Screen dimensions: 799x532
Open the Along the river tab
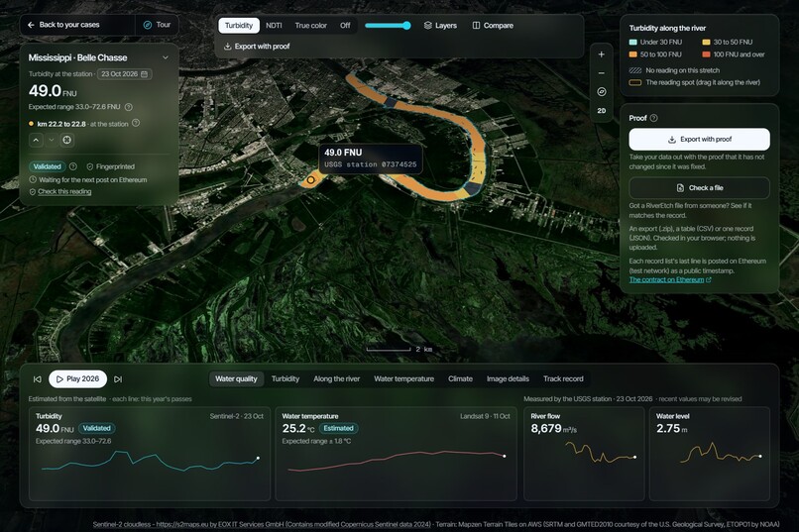(x=337, y=378)
